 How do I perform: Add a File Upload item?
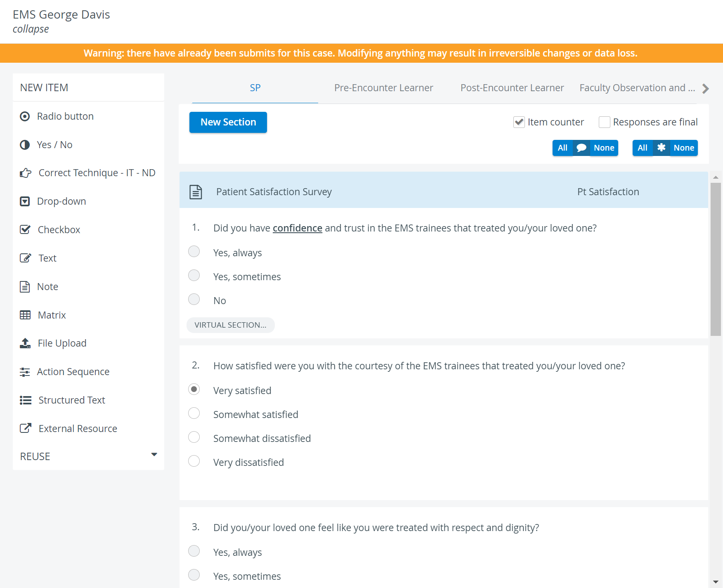[88, 343]
